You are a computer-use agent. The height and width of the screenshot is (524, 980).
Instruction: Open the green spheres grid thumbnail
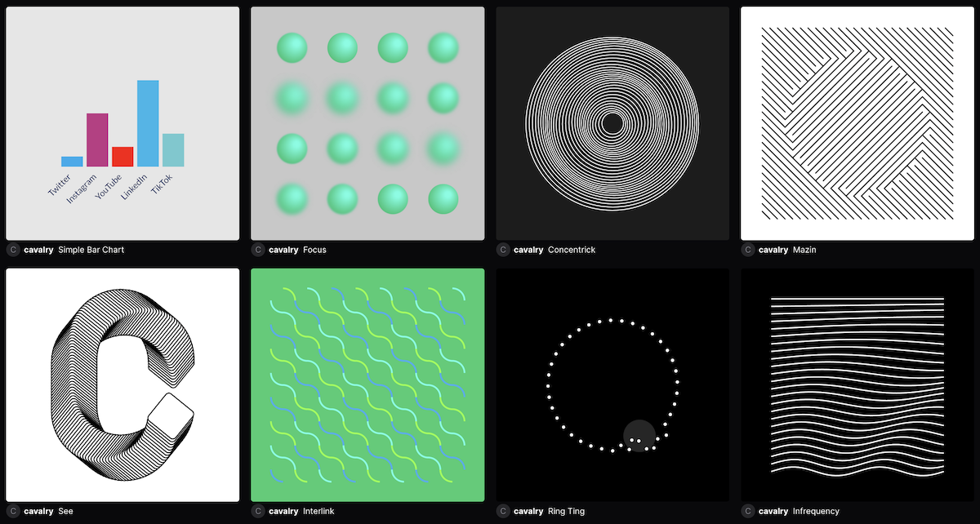(367, 123)
